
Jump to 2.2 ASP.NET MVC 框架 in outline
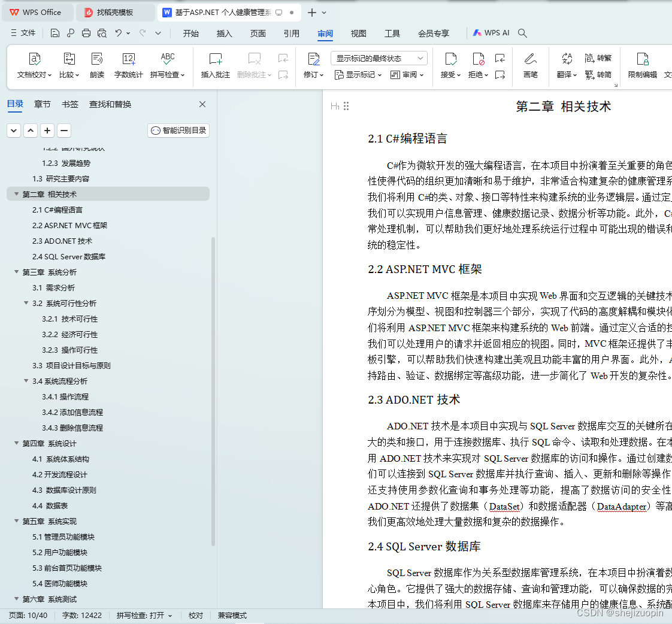[x=70, y=225]
